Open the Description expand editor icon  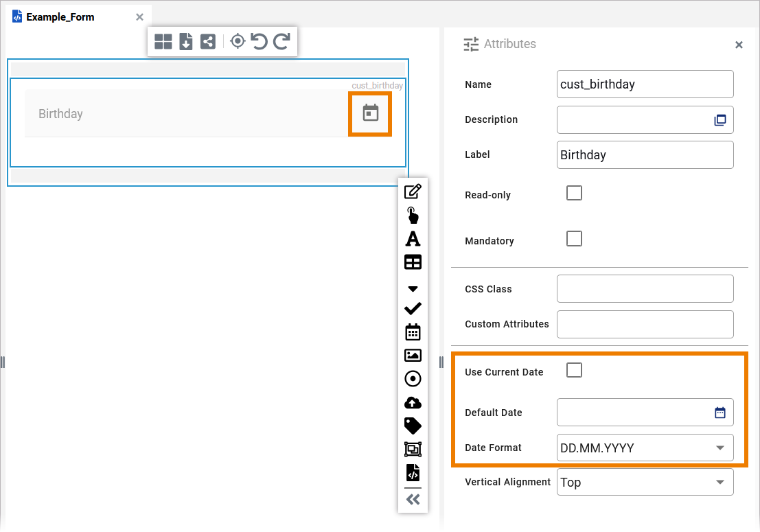(720, 120)
